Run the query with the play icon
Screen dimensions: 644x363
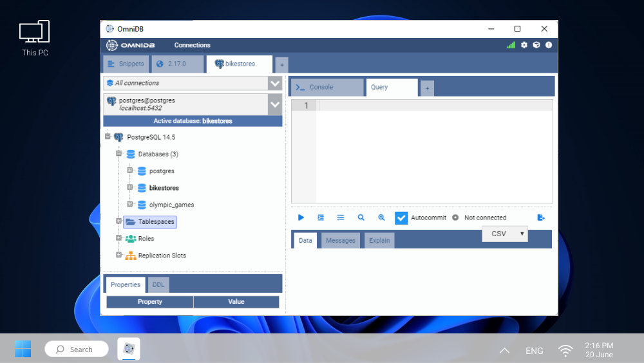(301, 218)
